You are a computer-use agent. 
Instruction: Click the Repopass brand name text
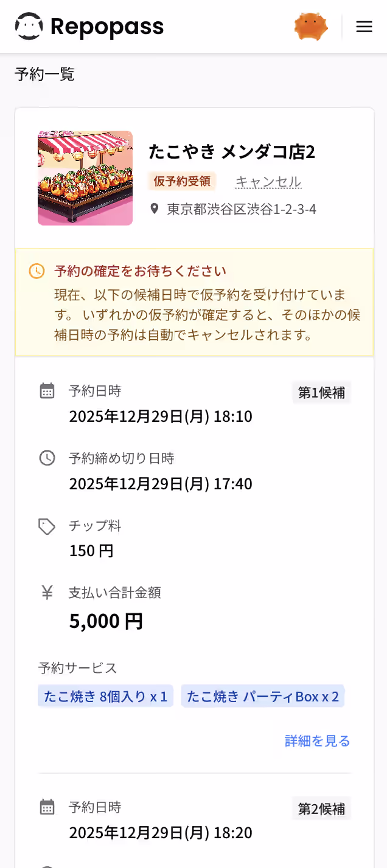point(107,27)
